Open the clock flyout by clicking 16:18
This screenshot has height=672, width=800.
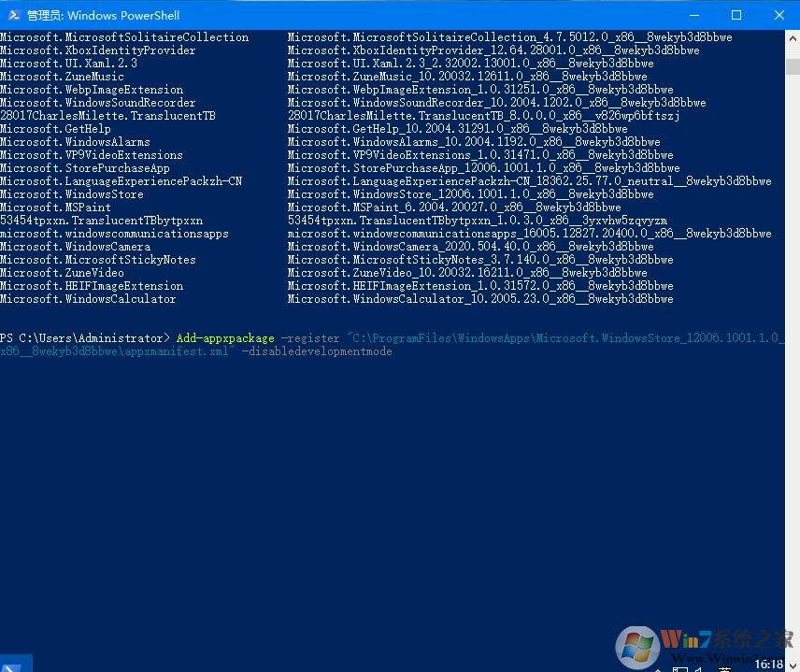(769, 664)
